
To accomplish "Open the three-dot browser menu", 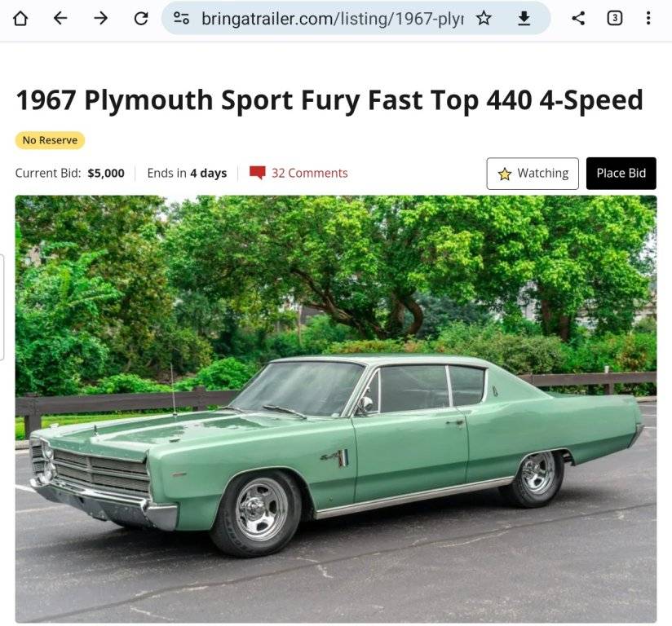I will point(648,18).
